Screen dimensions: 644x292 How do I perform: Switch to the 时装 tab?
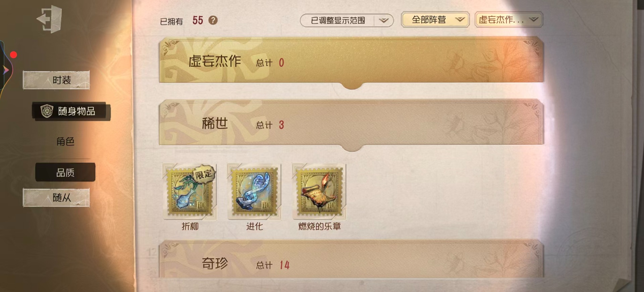[x=56, y=80]
